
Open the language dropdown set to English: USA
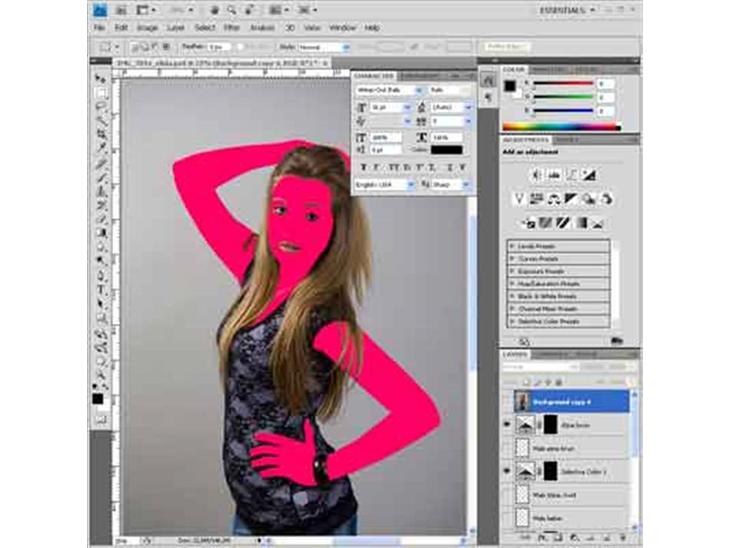(x=383, y=185)
